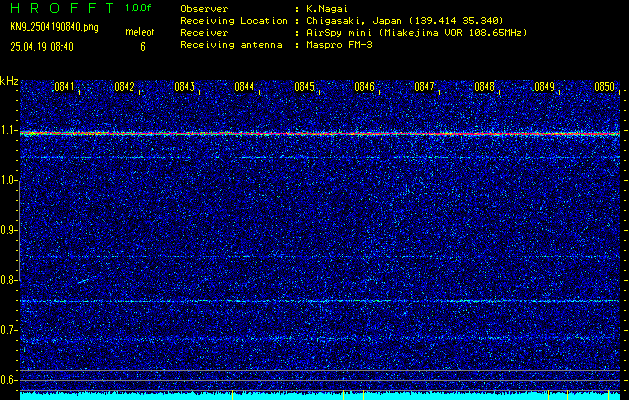Viewport: 629px width, 400px height.
Task: Click the meteor count value 6
Action: [143, 47]
